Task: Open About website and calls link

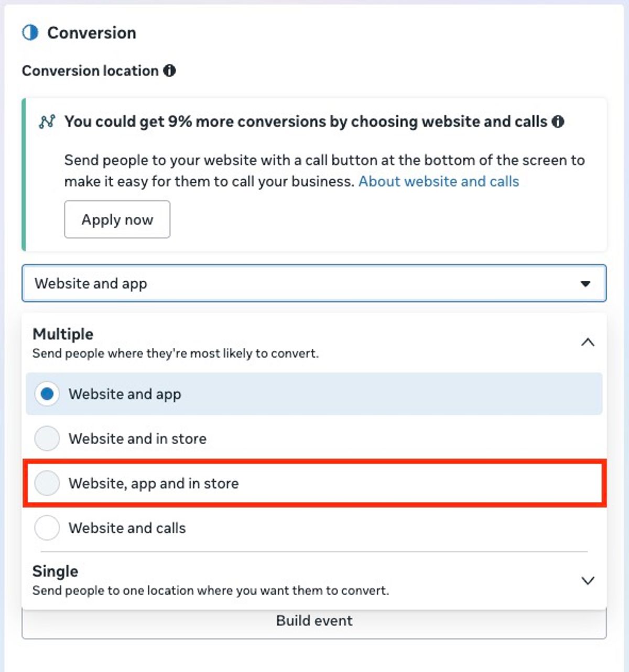Action: tap(439, 181)
